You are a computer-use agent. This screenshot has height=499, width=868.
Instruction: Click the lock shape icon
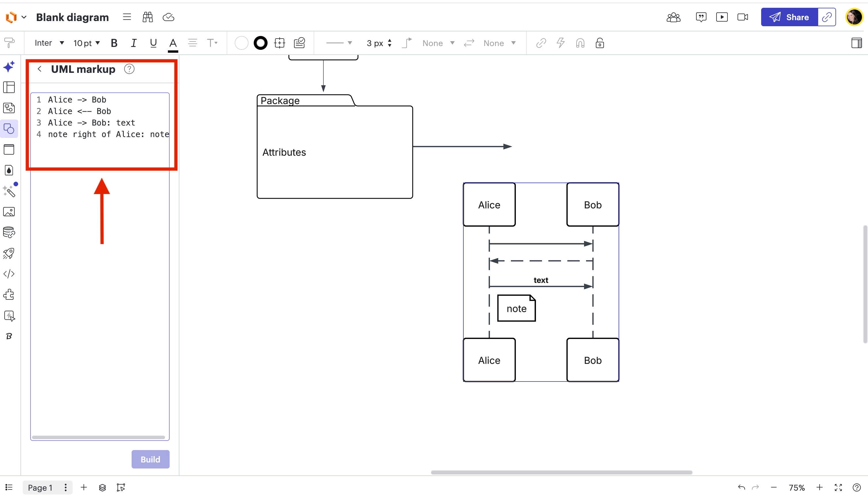[x=599, y=43]
